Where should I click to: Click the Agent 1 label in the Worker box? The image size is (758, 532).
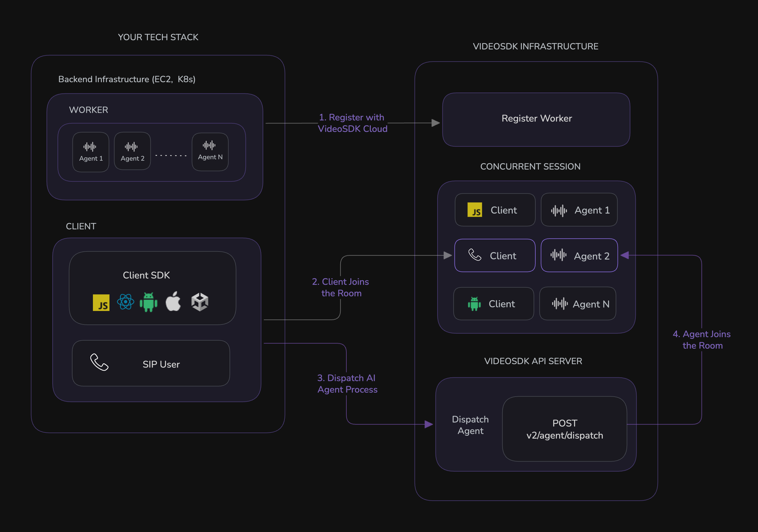91,158
